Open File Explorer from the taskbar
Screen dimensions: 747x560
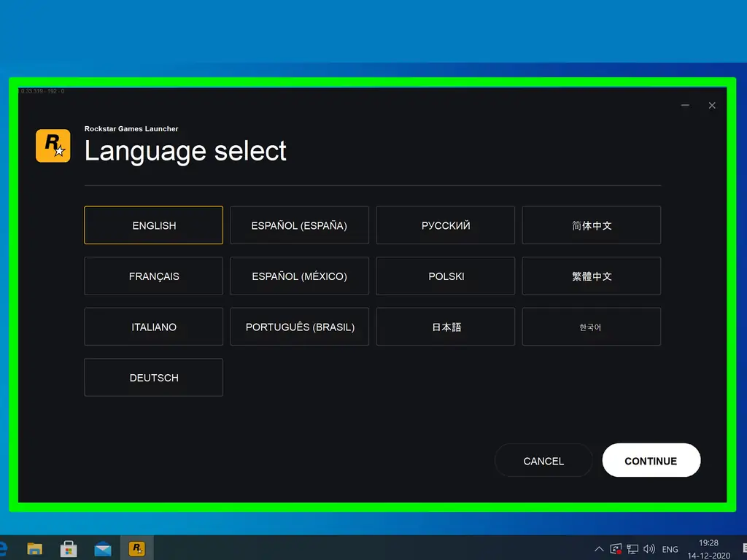(x=34, y=548)
